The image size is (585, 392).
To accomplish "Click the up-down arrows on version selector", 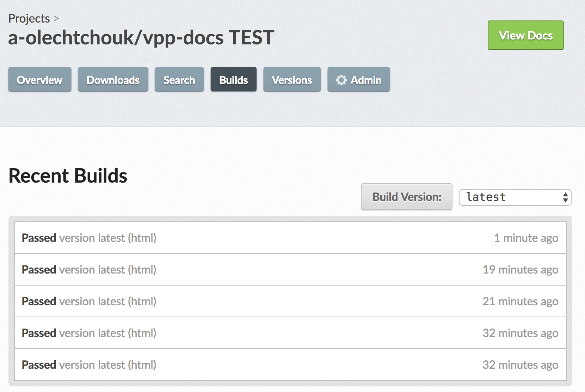I will pyautogui.click(x=565, y=197).
